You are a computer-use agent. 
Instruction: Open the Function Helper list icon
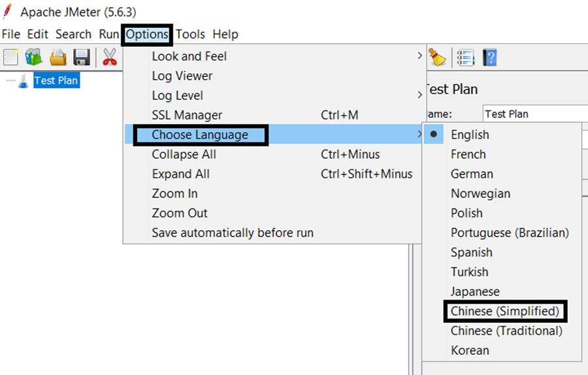465,57
